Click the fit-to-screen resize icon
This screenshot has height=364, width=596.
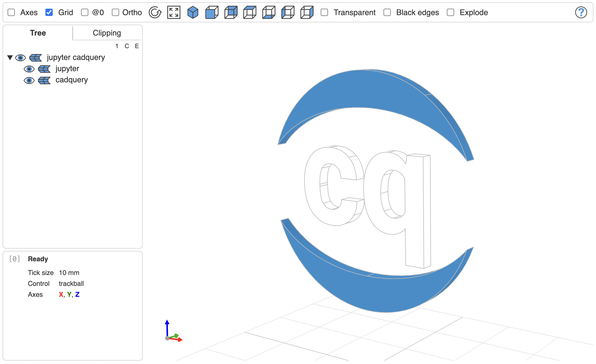tap(174, 13)
